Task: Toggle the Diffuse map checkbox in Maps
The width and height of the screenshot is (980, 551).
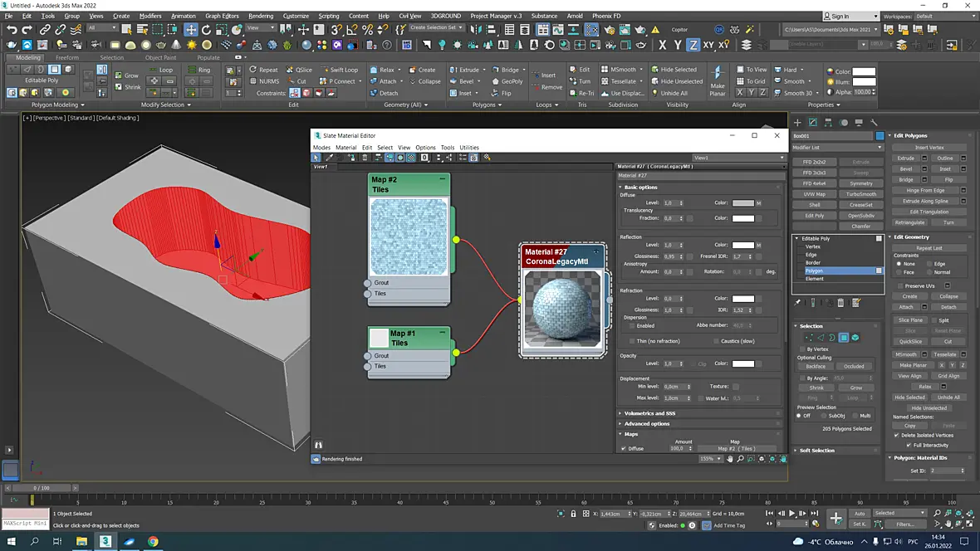Action: pyautogui.click(x=623, y=449)
